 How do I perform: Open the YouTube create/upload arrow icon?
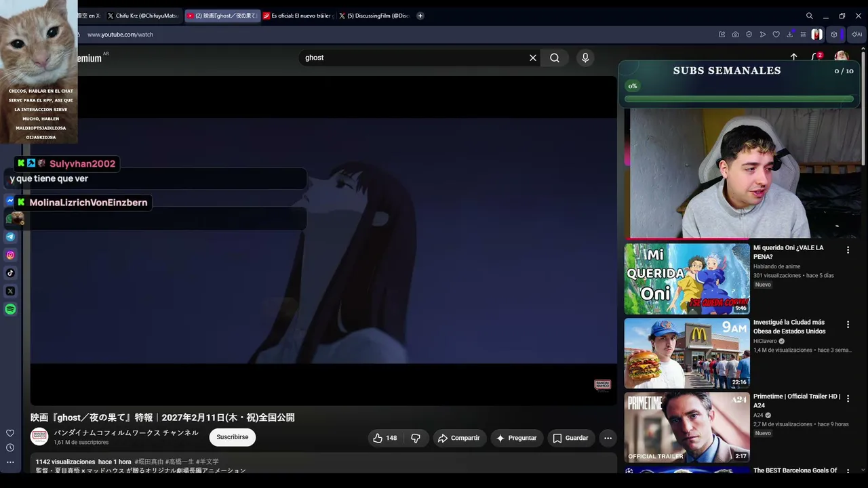pos(793,58)
